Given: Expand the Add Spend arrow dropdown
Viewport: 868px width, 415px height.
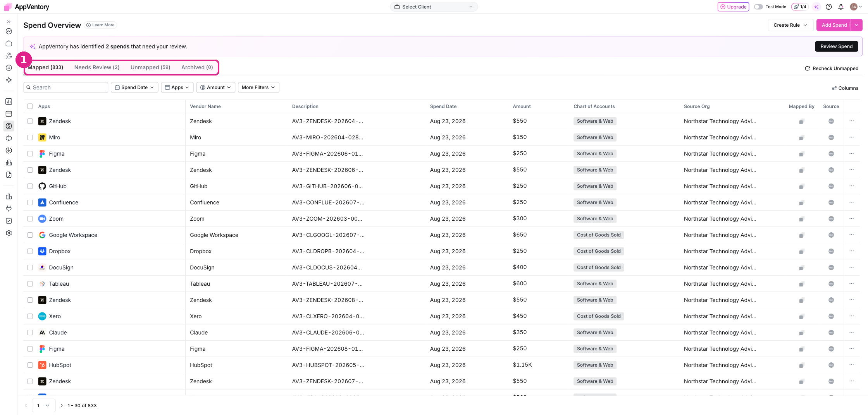Looking at the screenshot, I should pyautogui.click(x=856, y=25).
